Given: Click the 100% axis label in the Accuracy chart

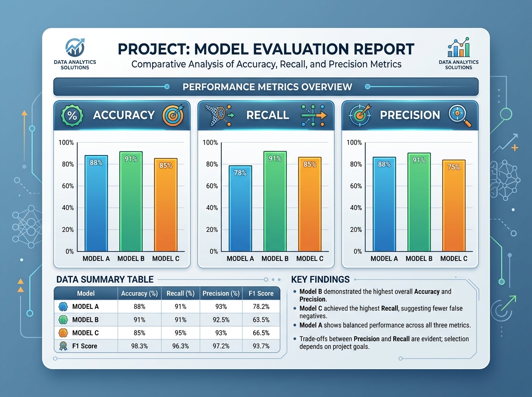Looking at the screenshot, I should pyautogui.click(x=66, y=143).
